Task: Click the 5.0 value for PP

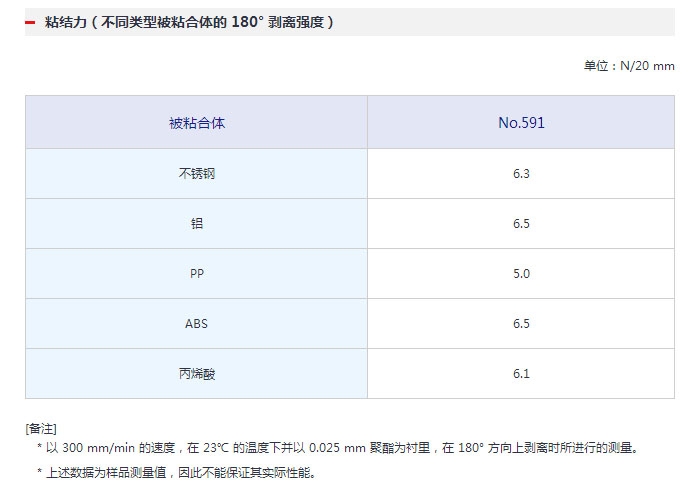Action: click(521, 273)
